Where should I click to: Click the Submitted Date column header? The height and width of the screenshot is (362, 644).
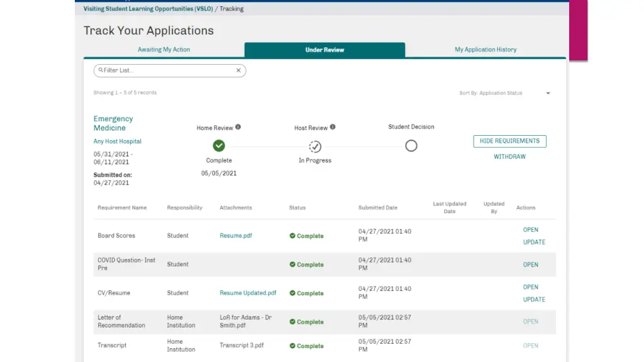378,207
